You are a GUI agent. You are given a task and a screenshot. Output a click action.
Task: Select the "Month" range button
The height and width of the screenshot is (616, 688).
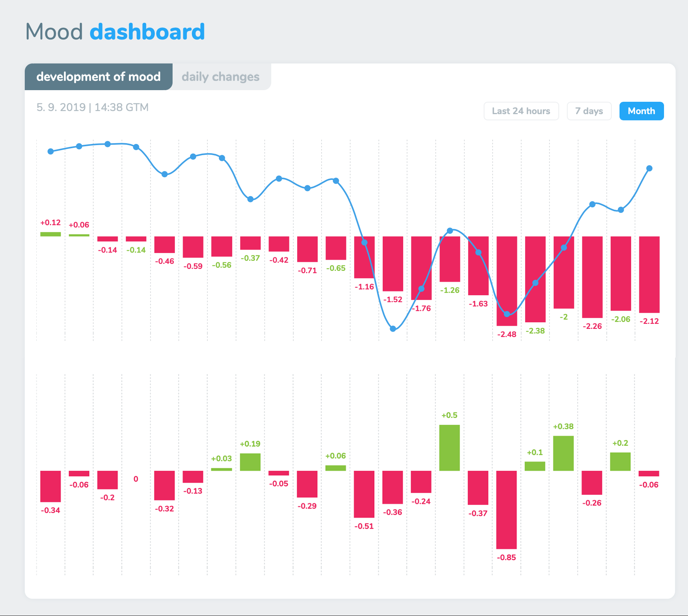[641, 111]
